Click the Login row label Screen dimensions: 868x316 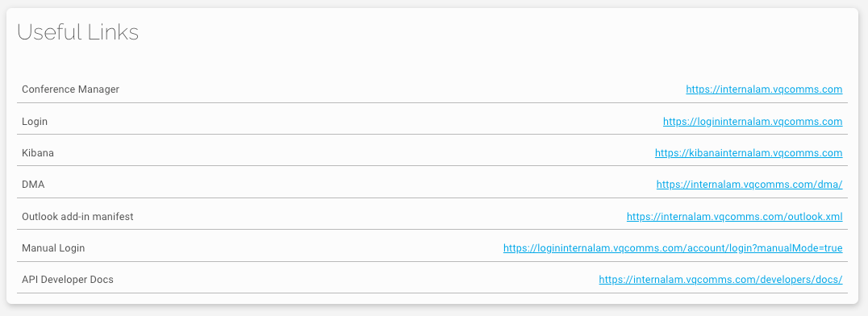pos(35,121)
